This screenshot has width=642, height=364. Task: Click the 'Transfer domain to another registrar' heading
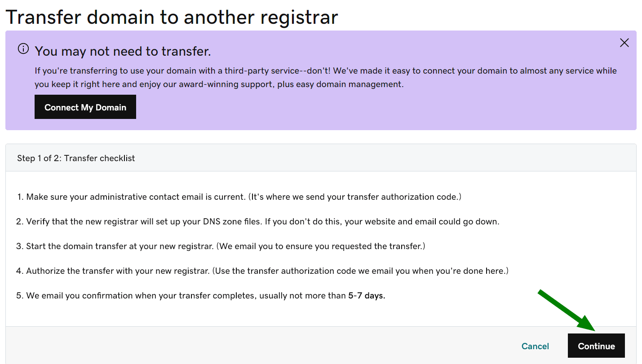click(x=172, y=17)
